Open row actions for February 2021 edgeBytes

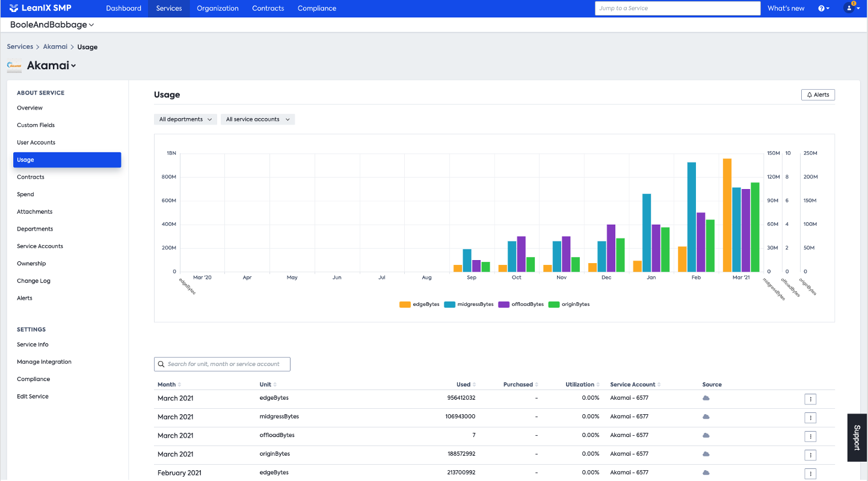pos(810,474)
